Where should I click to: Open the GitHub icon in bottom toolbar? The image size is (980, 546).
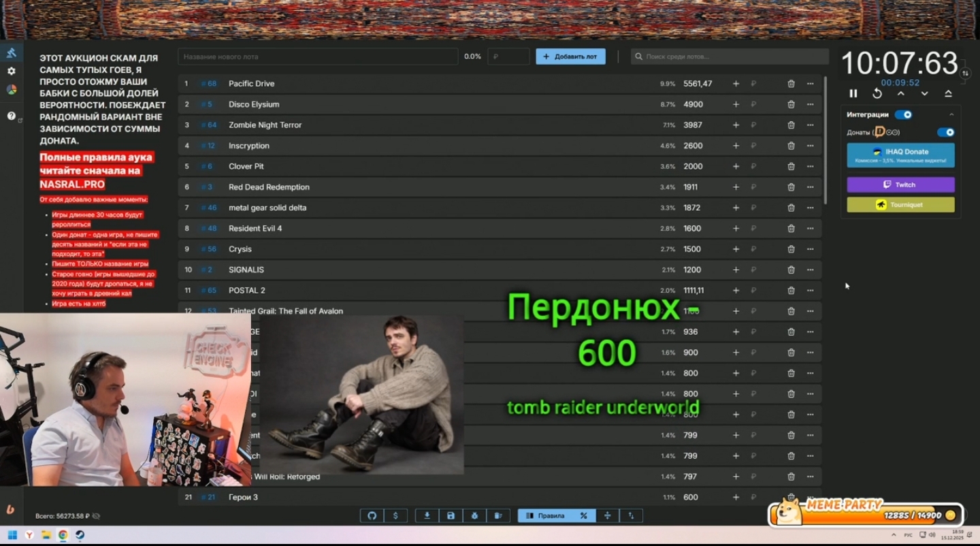point(372,515)
